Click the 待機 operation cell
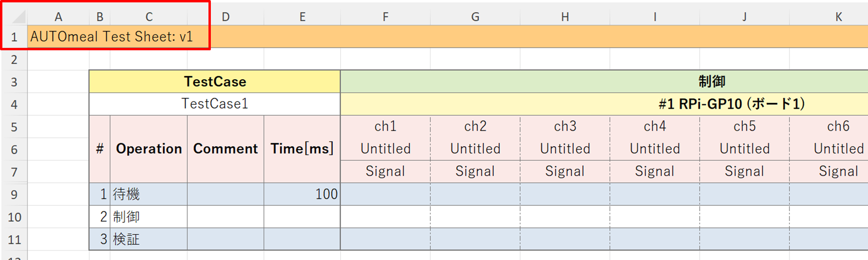 (x=149, y=194)
